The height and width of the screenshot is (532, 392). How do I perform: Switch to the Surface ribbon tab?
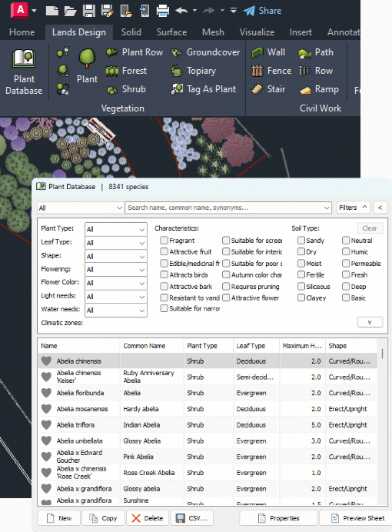tap(171, 32)
